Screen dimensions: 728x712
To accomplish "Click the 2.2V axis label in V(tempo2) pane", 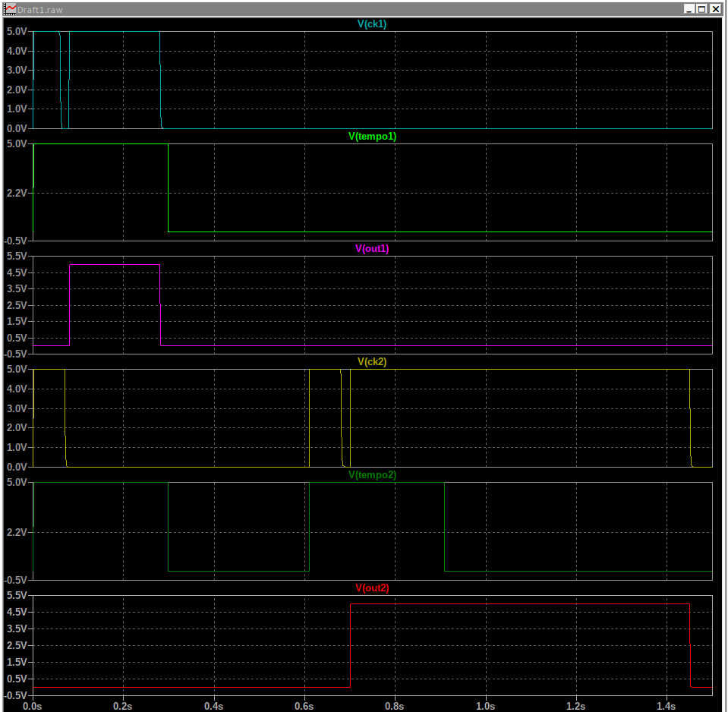I will pyautogui.click(x=17, y=532).
